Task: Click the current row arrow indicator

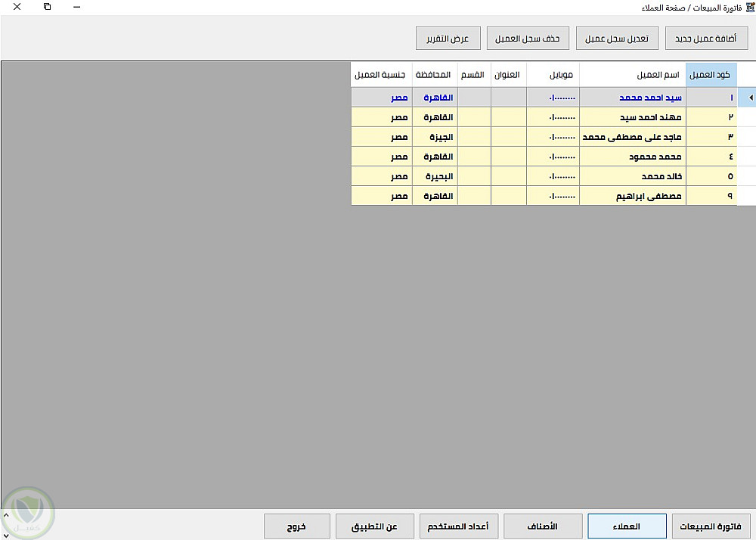Action: pos(751,98)
